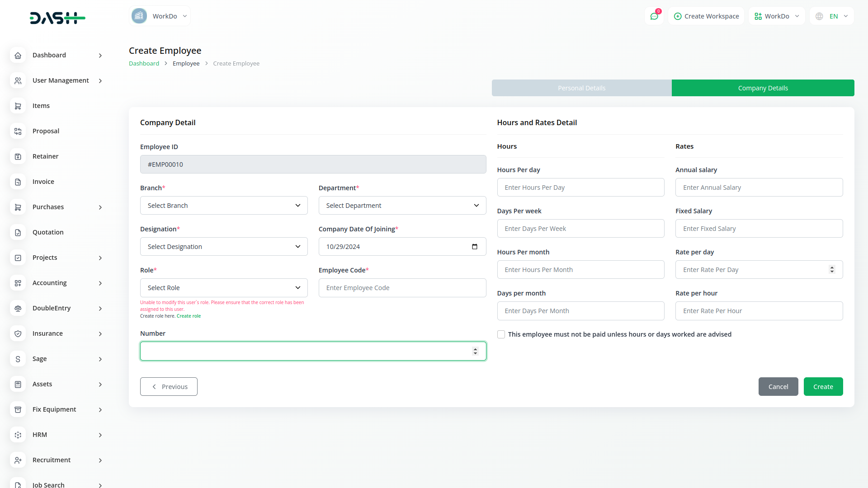Switch to the Personal Details tab

click(581, 88)
